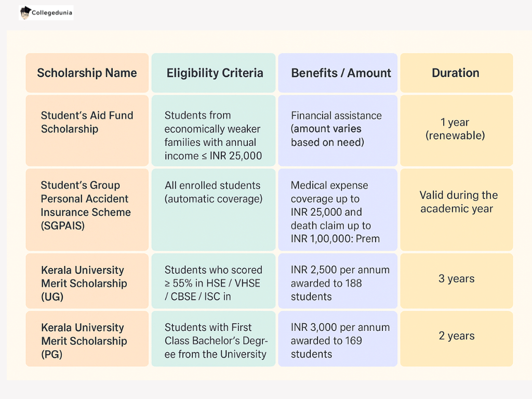Click the ≥ 55% in HSE eligibility cell
This screenshot has width=532, height=399.
tap(213, 283)
